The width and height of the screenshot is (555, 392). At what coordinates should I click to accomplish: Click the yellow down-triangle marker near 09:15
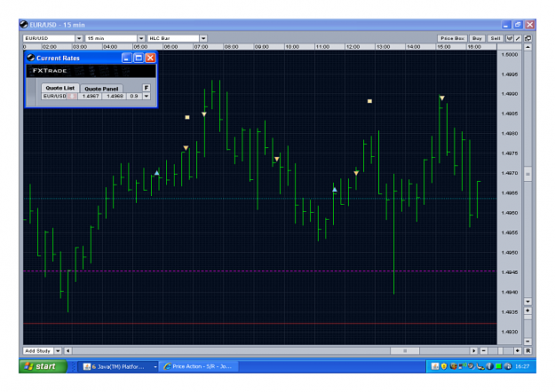pyautogui.click(x=277, y=159)
